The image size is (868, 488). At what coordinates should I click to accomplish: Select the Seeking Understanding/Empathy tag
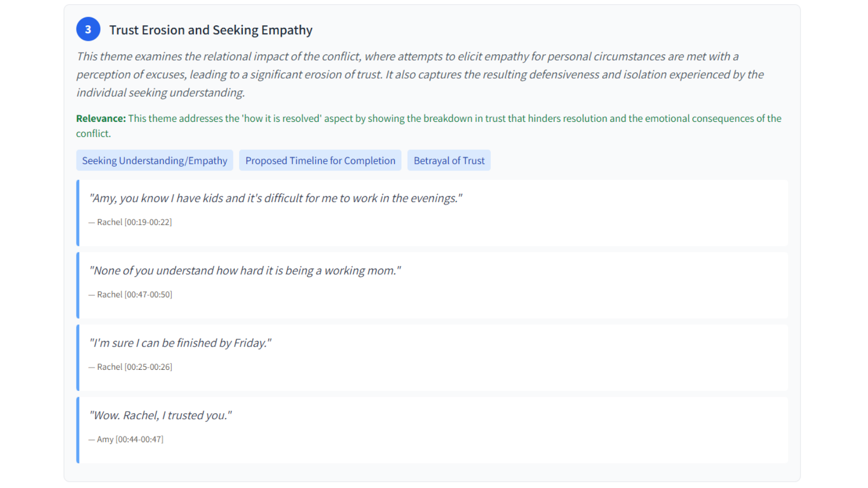coord(154,160)
